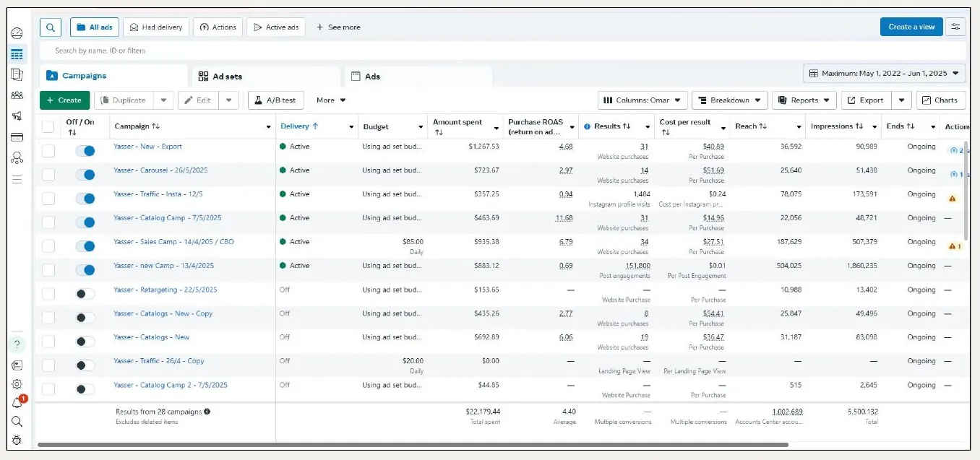Screen dimensions: 980x460
Task: Turn off Yasser - Carousel - 26/5/2025 toggle
Action: (x=85, y=175)
